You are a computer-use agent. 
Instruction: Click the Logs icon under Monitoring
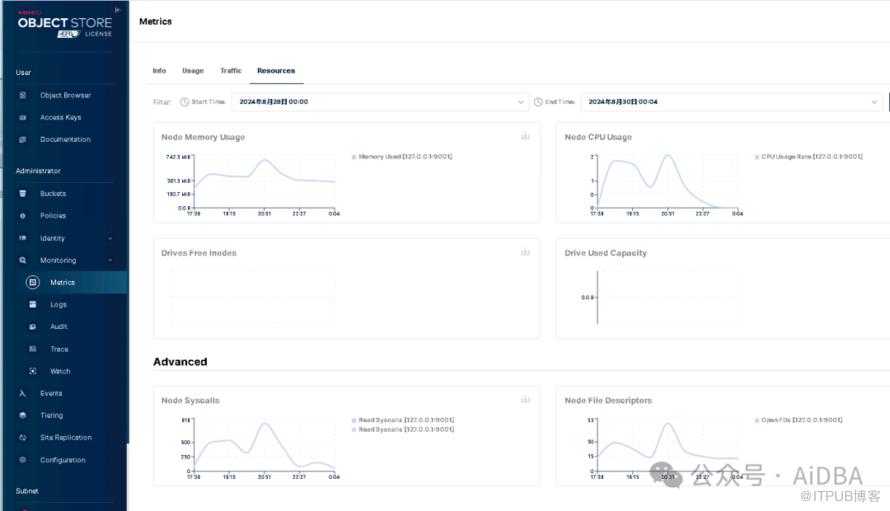click(x=32, y=304)
